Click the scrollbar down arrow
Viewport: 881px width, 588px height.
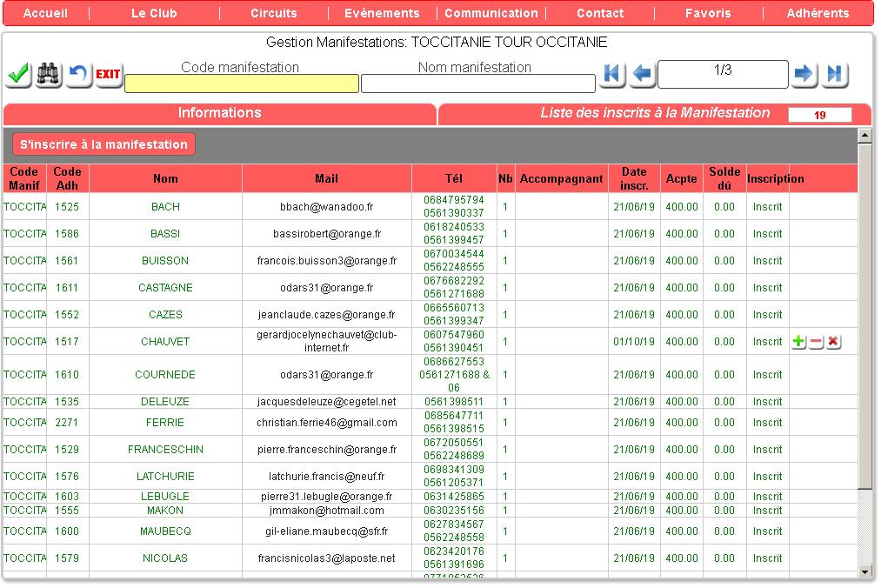pyautogui.click(x=864, y=572)
